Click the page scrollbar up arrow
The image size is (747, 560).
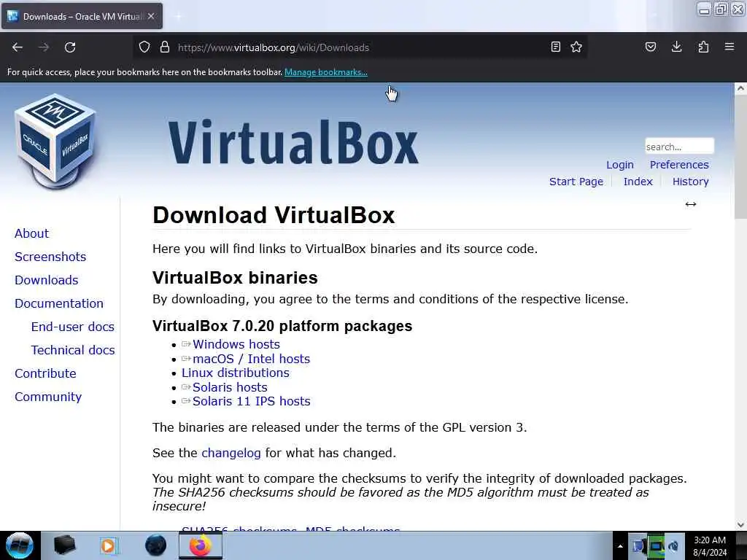(740, 88)
